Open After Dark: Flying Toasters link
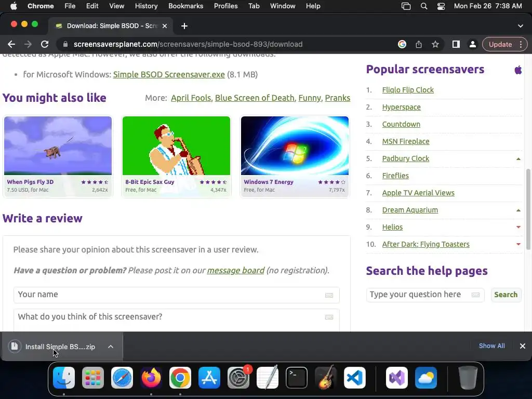 [x=426, y=244]
